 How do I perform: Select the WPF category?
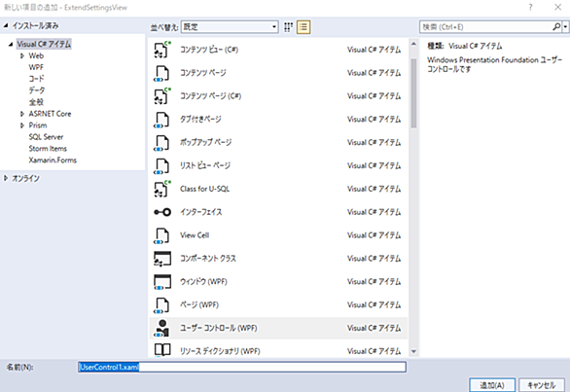[x=36, y=67]
